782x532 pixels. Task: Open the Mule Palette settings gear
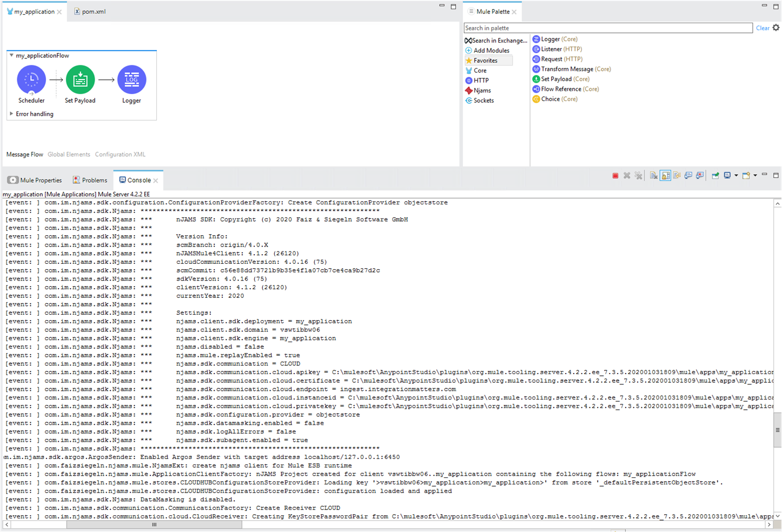[776, 28]
